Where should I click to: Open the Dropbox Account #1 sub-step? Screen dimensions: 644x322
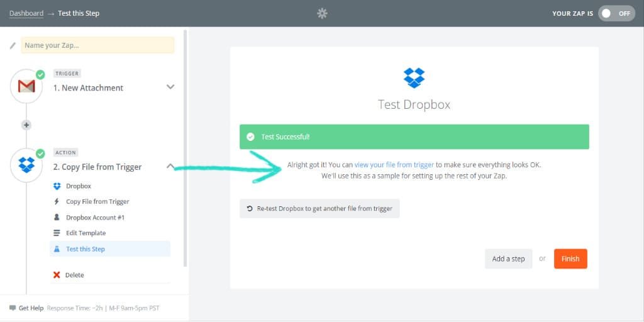tap(95, 218)
